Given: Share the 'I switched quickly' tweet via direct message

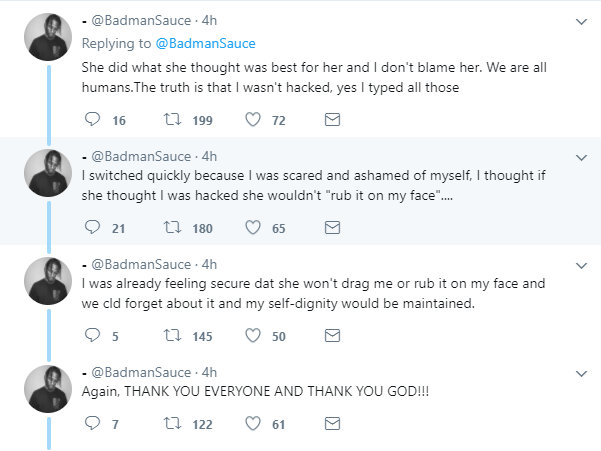Looking at the screenshot, I should [332, 228].
